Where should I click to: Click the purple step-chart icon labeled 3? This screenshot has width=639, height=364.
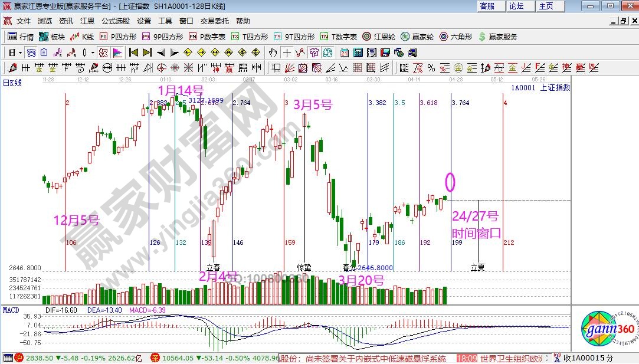tap(57, 53)
